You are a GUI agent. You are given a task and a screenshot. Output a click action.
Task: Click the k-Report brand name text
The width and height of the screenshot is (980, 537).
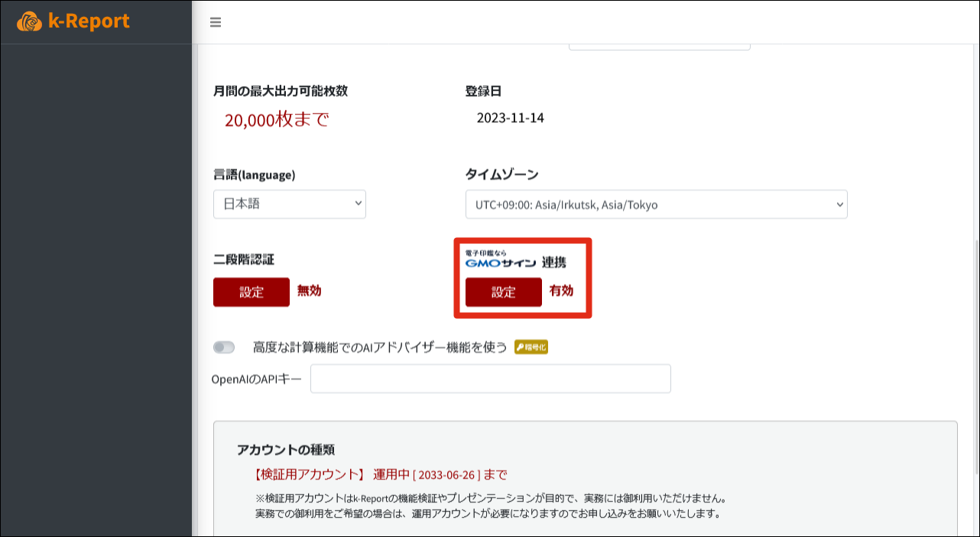coord(89,21)
